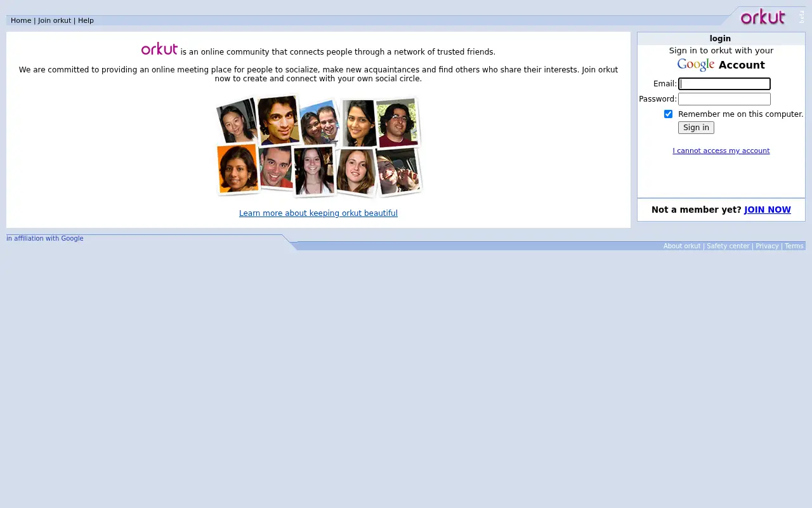Open the Terms footer link
Screen dimensions: 812x508
(x=794, y=246)
